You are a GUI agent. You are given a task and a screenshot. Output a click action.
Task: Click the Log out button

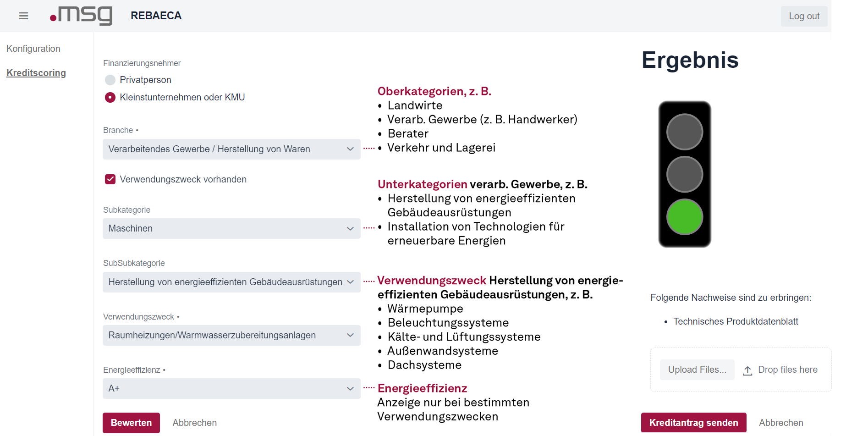804,17
